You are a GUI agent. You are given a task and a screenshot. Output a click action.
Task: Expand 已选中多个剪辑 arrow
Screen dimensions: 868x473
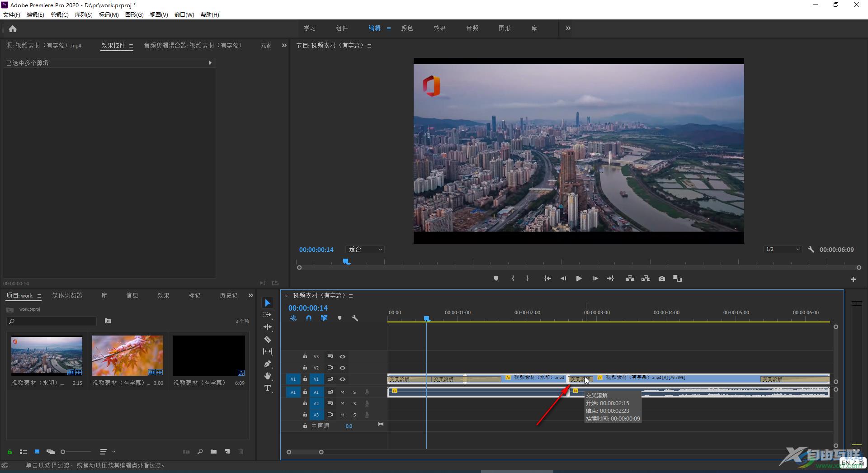210,63
